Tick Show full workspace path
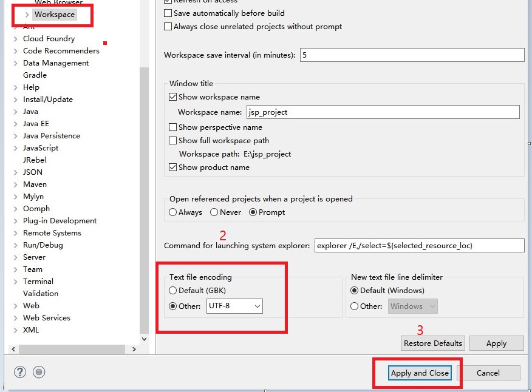The width and height of the screenshot is (532, 392). [172, 140]
